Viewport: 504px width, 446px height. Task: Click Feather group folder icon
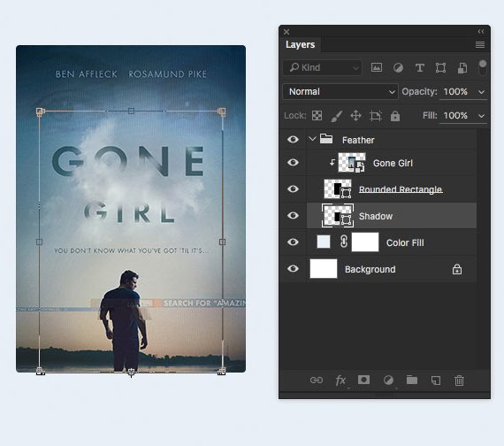(x=326, y=139)
